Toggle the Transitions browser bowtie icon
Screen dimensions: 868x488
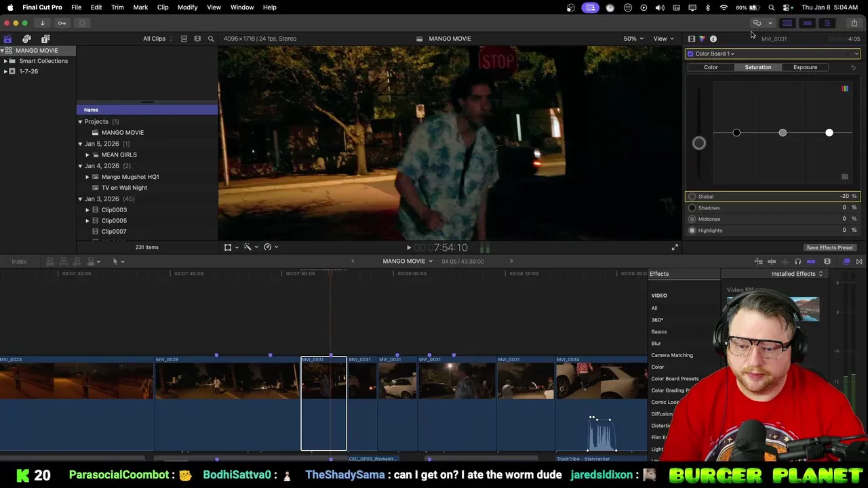tap(859, 262)
